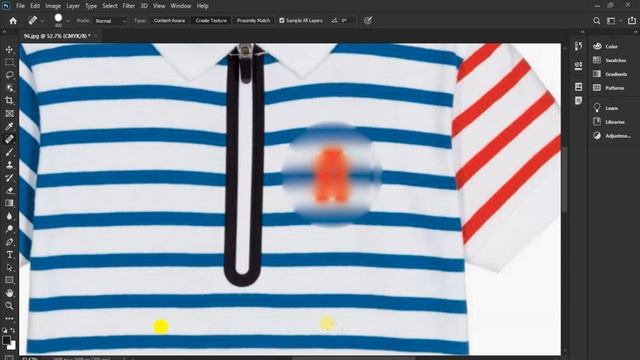Image resolution: width=640 pixels, height=360 pixels.
Task: Open the 3D menu
Action: point(144,6)
